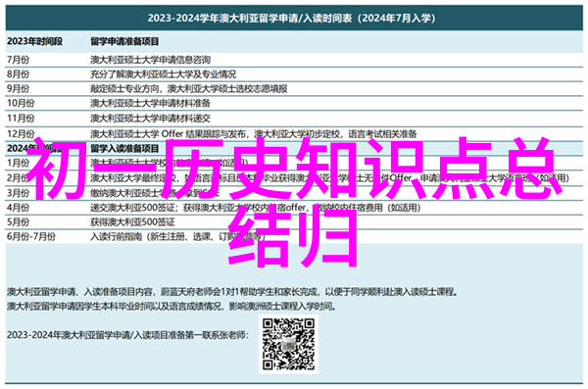This screenshot has height=389, width=588.
Task: Click the magenta 初一历史知识点总 overlay text
Action: (x=294, y=169)
